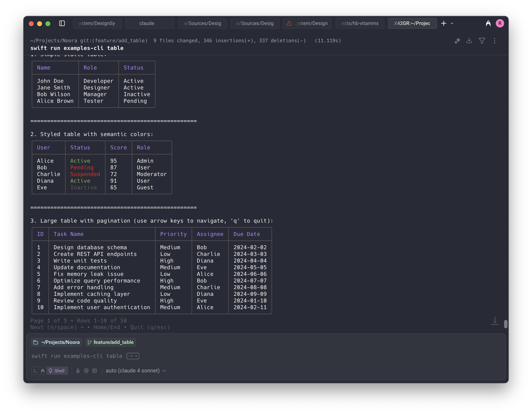Jump to bottom using scroll-down arrow
Viewport: 532px width, 414px height.
[495, 321]
